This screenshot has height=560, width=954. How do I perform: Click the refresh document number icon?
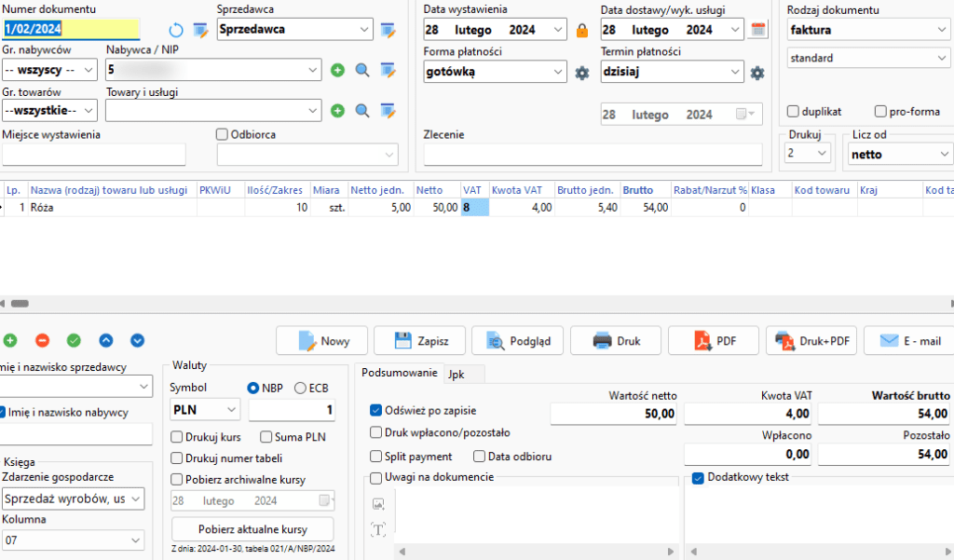click(176, 31)
